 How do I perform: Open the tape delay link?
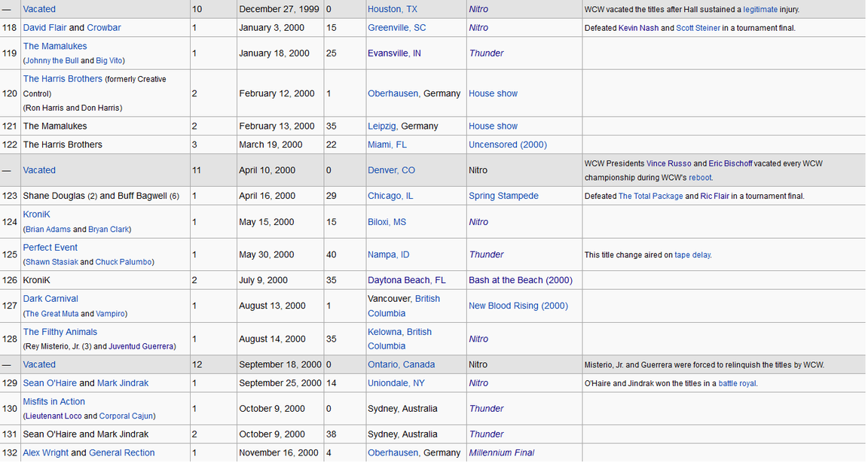tap(692, 255)
